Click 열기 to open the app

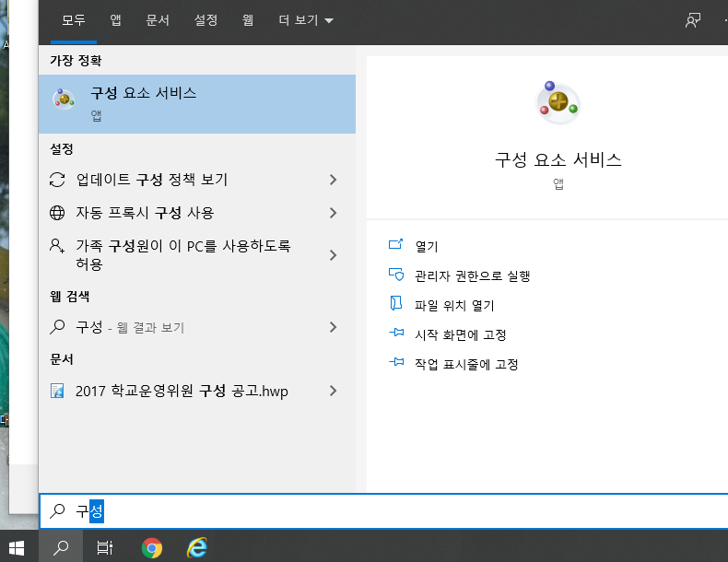click(427, 246)
